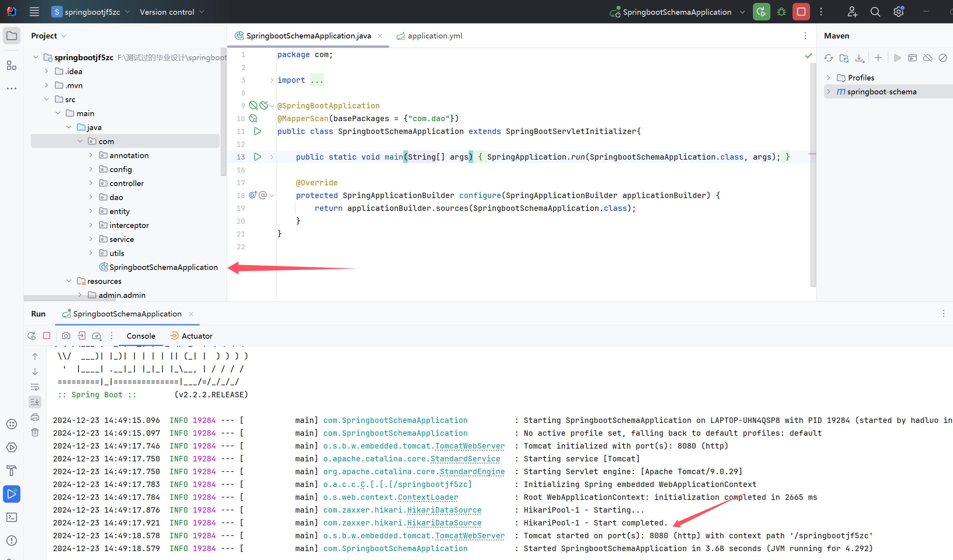953x560 pixels.
Task: Expand the dao package in the project tree
Action: (x=91, y=197)
